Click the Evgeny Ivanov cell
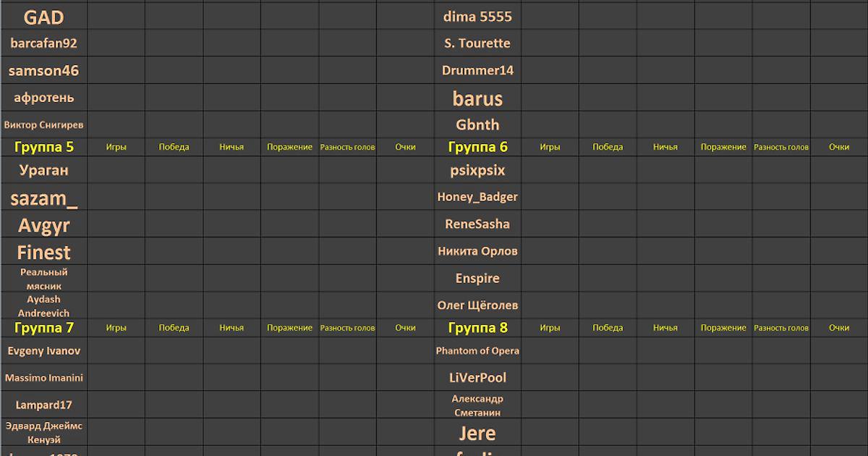 click(43, 351)
